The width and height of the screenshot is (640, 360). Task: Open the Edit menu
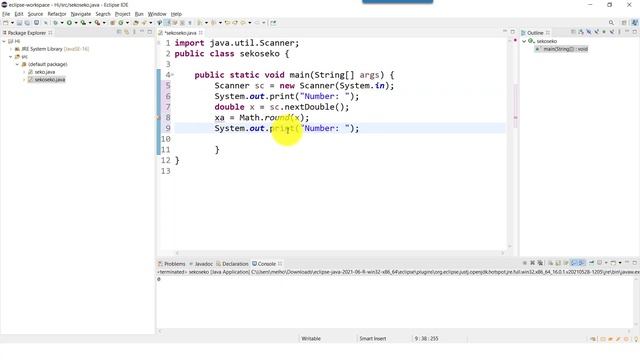tap(19, 14)
